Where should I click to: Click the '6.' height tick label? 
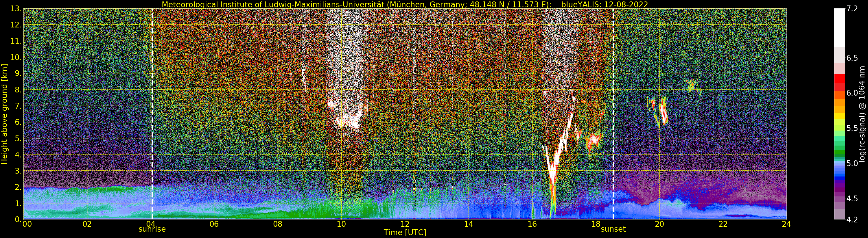[x=18, y=122]
